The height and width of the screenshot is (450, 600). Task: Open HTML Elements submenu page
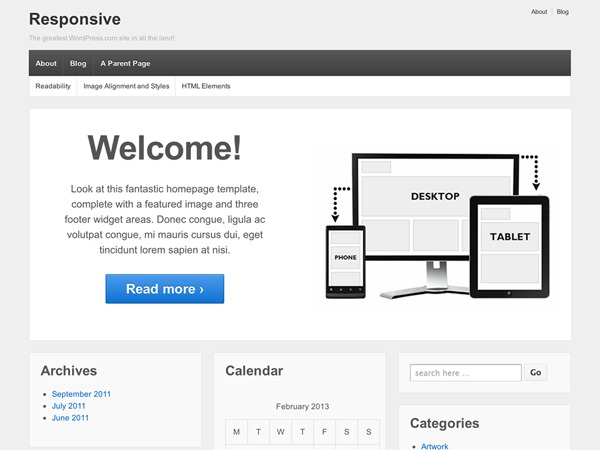pos(206,86)
